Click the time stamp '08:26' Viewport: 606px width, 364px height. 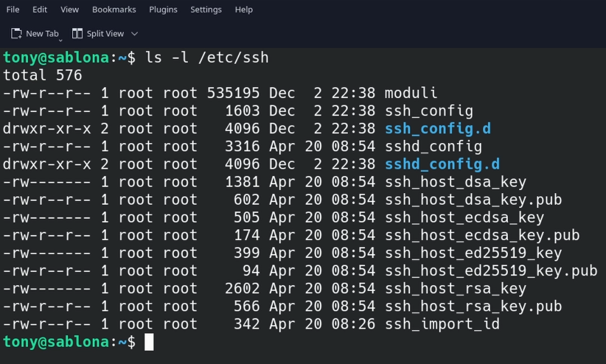pos(353,324)
